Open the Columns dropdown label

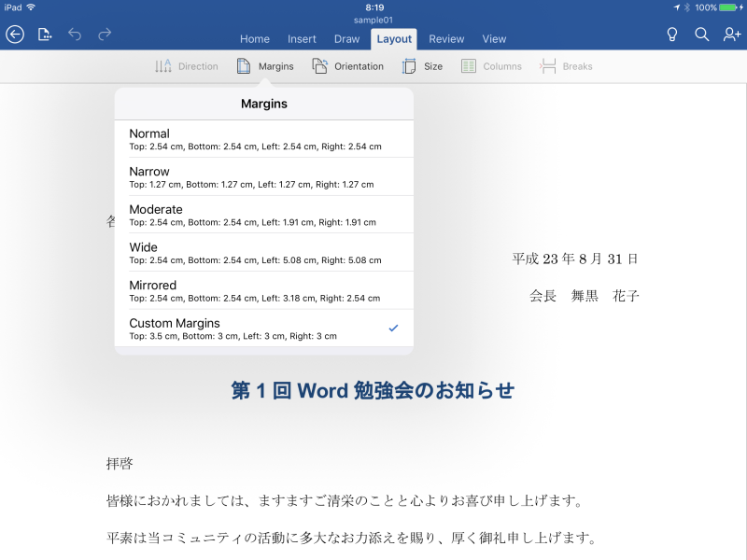point(502,66)
